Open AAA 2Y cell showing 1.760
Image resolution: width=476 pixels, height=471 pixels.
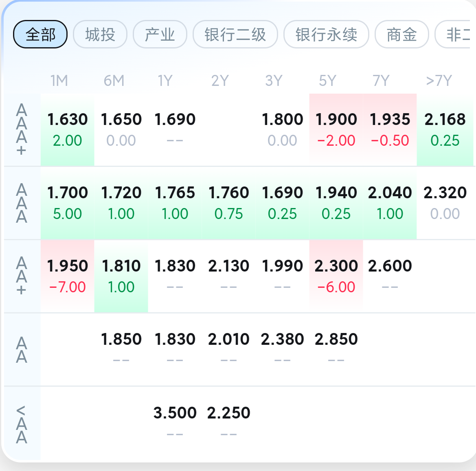[228, 203]
